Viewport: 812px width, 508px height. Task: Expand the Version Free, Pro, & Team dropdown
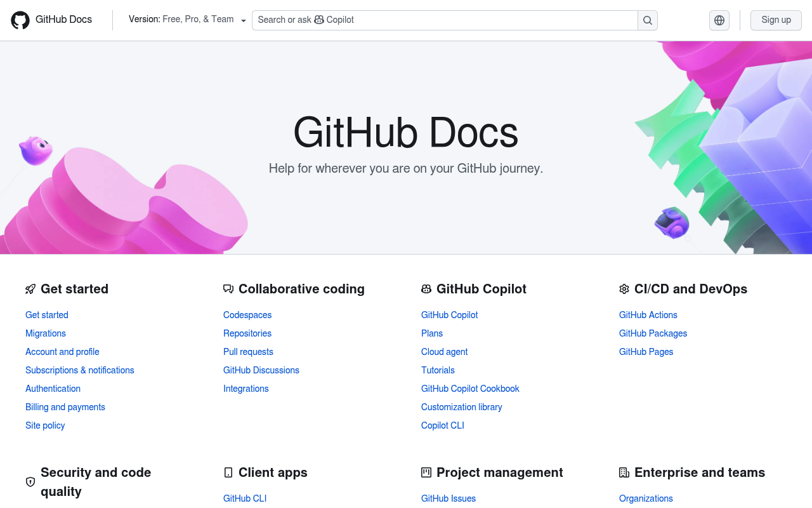(x=187, y=20)
